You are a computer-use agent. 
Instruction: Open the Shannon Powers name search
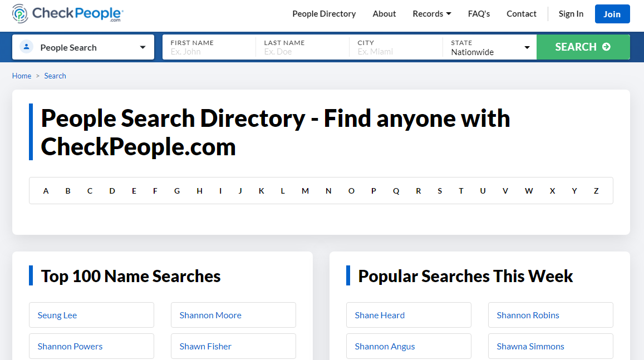point(91,347)
